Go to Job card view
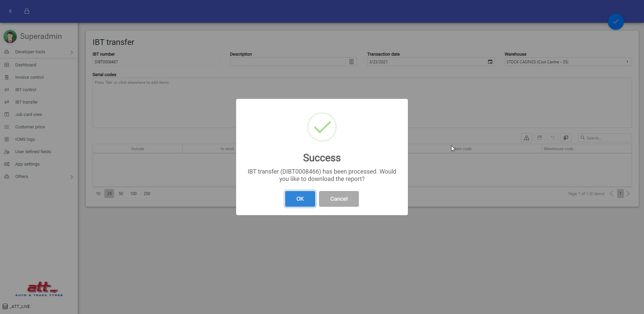The width and height of the screenshot is (644, 314). [x=29, y=115]
